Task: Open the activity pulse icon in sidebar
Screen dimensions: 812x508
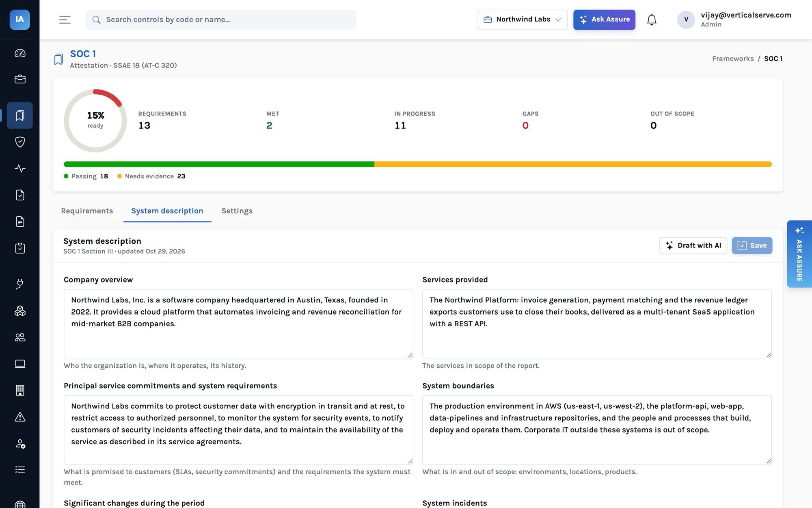Action: pos(20,168)
